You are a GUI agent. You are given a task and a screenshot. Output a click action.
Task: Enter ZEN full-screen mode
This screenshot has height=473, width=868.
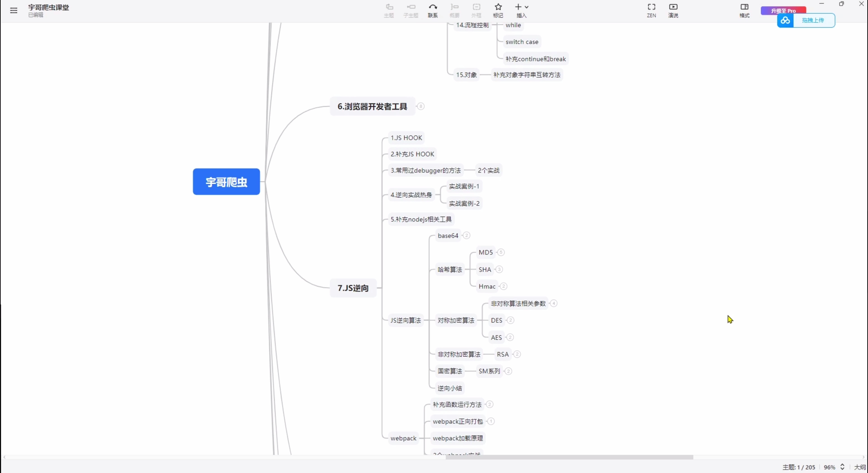tap(651, 10)
